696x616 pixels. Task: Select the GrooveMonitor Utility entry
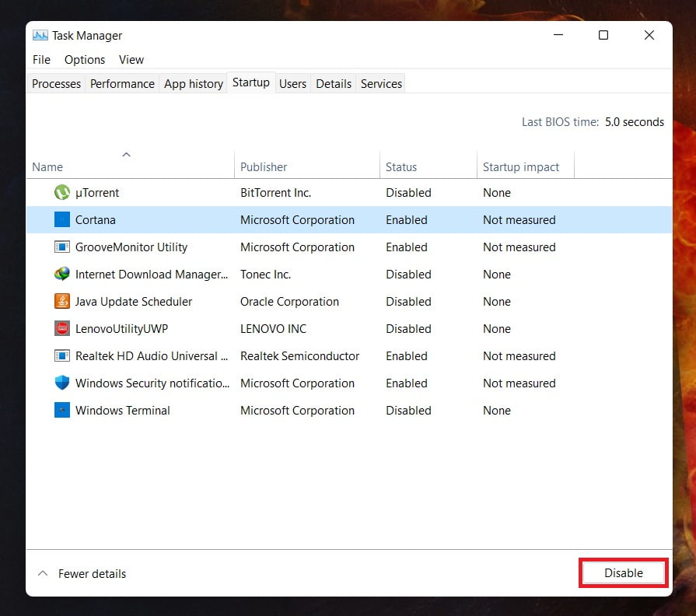pyautogui.click(x=131, y=247)
